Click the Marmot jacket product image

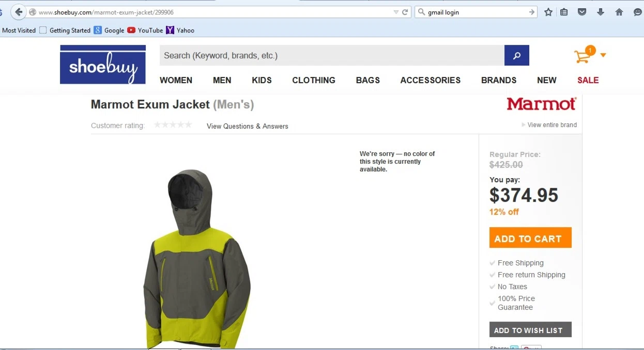197,259
